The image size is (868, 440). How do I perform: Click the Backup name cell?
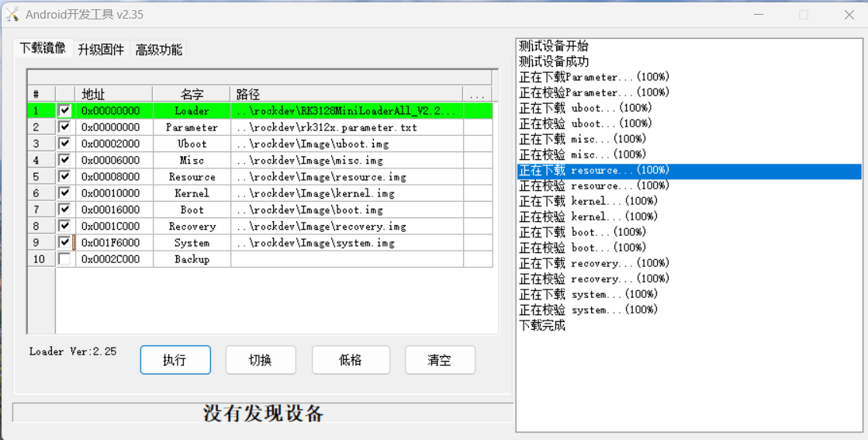tap(192, 259)
